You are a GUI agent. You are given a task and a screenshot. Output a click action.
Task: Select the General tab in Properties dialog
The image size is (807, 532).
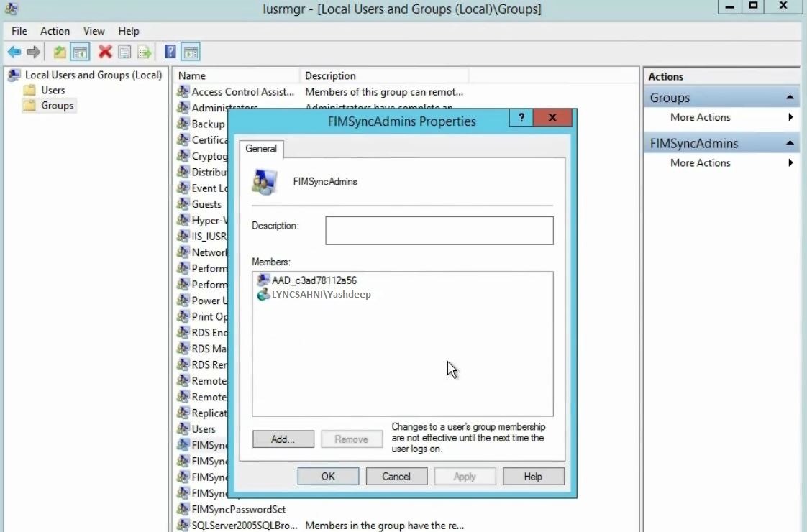point(261,149)
